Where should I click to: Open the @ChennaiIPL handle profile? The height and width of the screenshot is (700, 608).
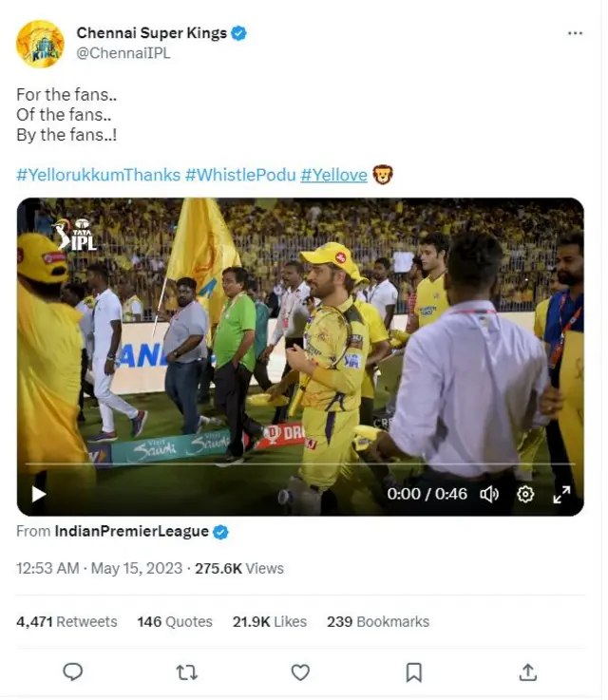tap(123, 53)
